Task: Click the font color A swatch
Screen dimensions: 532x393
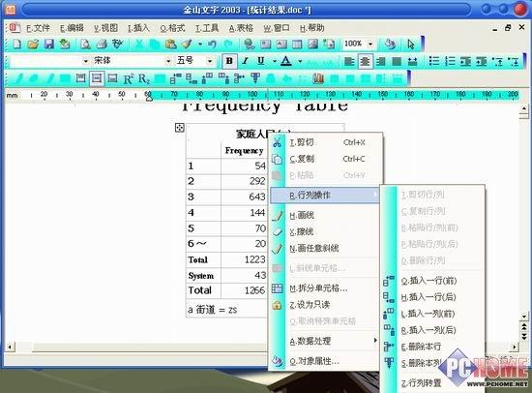Action: point(286,61)
